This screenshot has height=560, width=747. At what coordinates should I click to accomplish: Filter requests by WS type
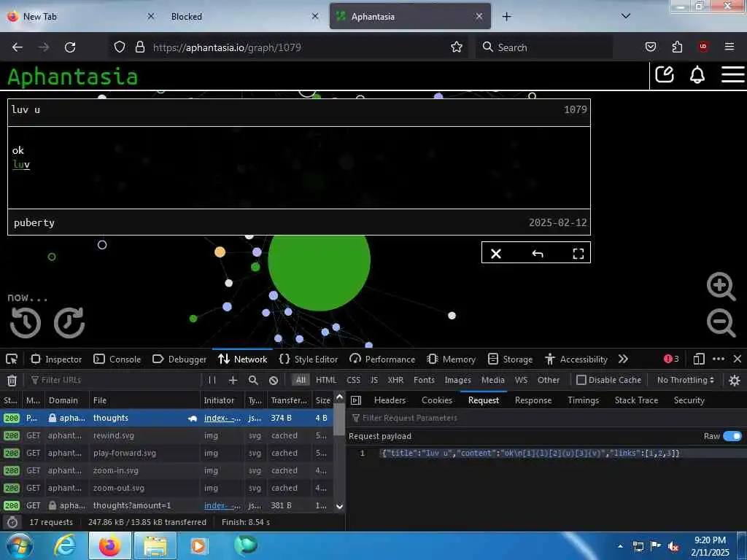(x=521, y=380)
